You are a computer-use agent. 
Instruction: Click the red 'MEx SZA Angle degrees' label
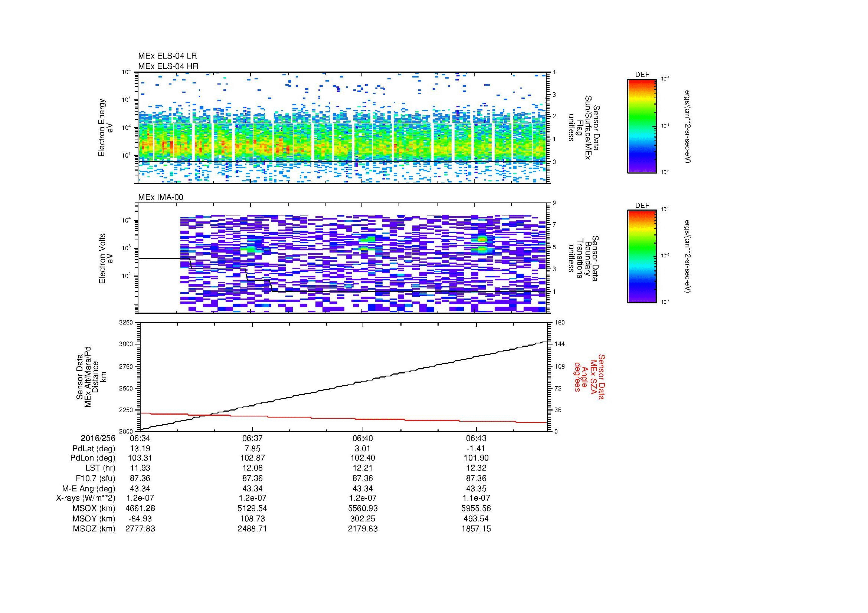589,376
